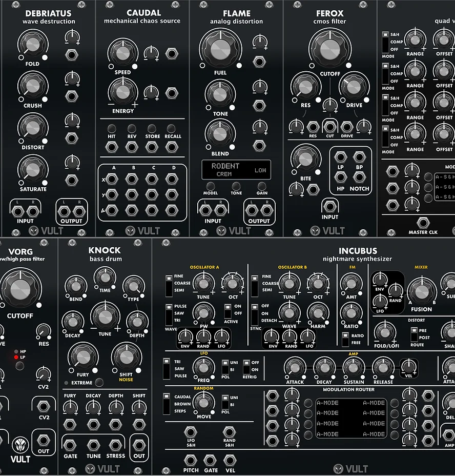This screenshot has width=455, height=476.
Task: Click the FOLD knob on Debriatus
Action: [x=33, y=44]
